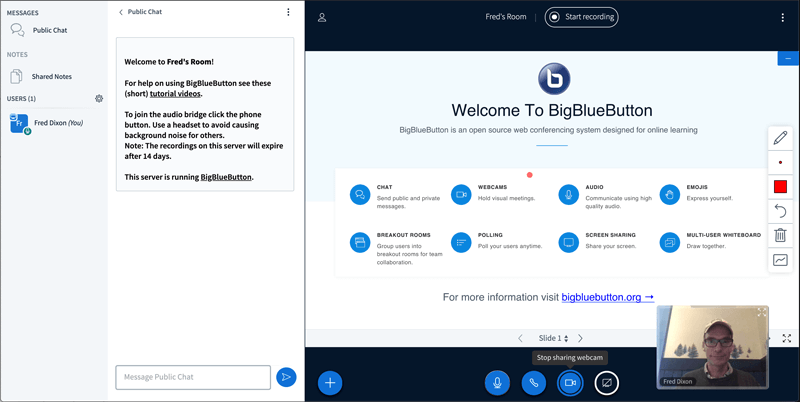Click the blue plus actions button
This screenshot has height=402, width=800.
pos(330,382)
